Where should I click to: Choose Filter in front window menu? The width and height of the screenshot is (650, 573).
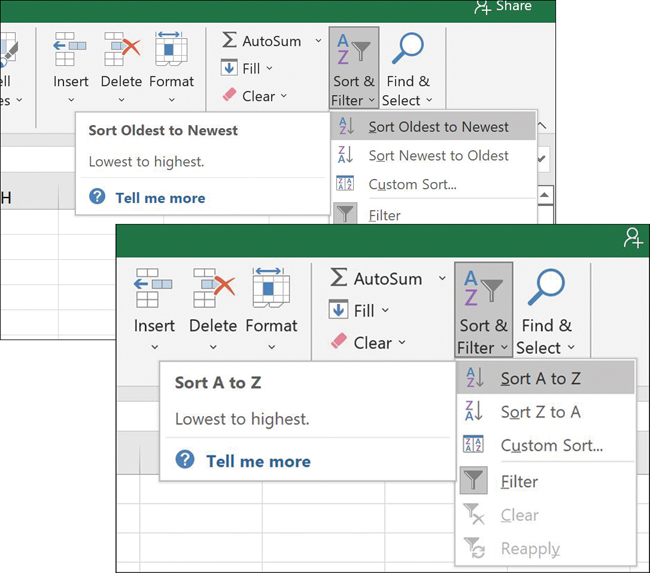click(545, 481)
